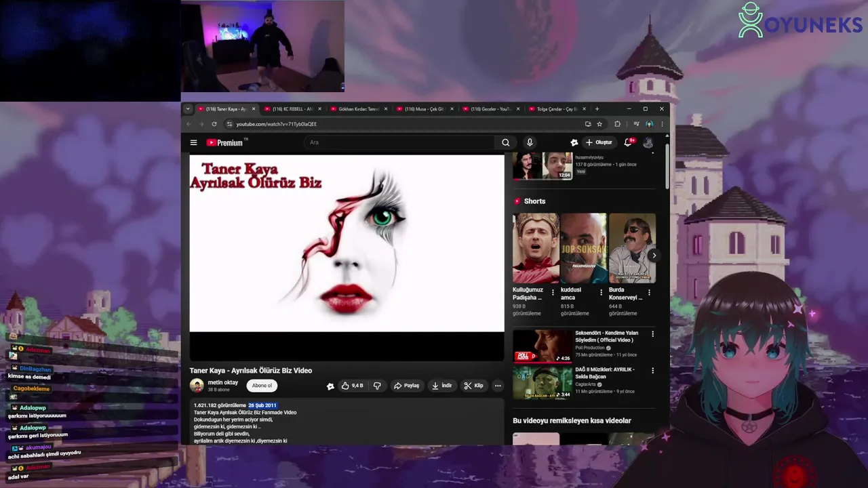Open the kuddusi amca short thumbnail
868x488 pixels.
pyautogui.click(x=583, y=248)
